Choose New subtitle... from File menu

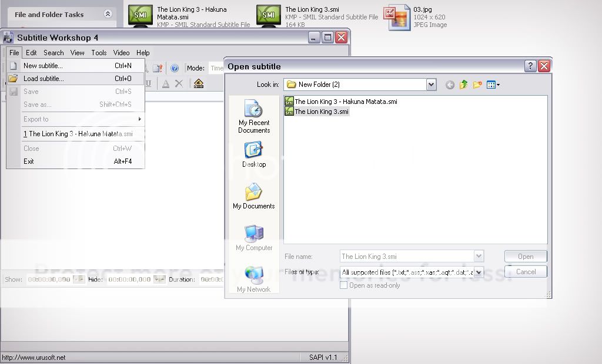point(76,66)
